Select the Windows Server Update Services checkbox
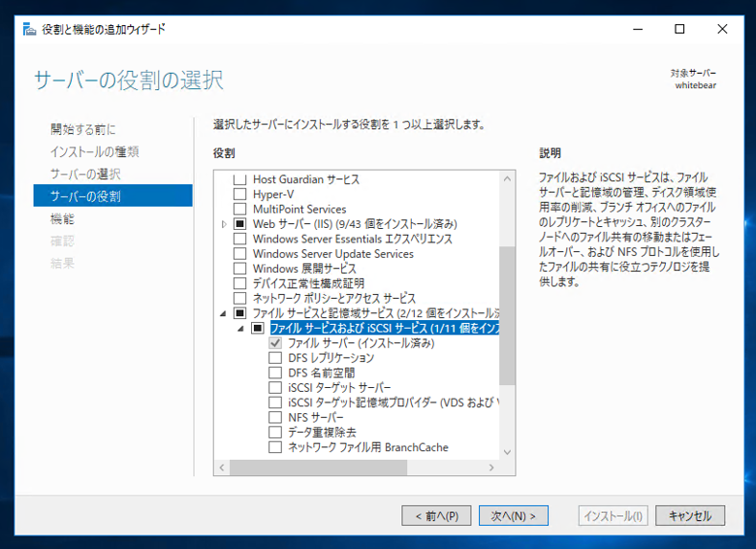The width and height of the screenshot is (756, 549). tap(239, 254)
